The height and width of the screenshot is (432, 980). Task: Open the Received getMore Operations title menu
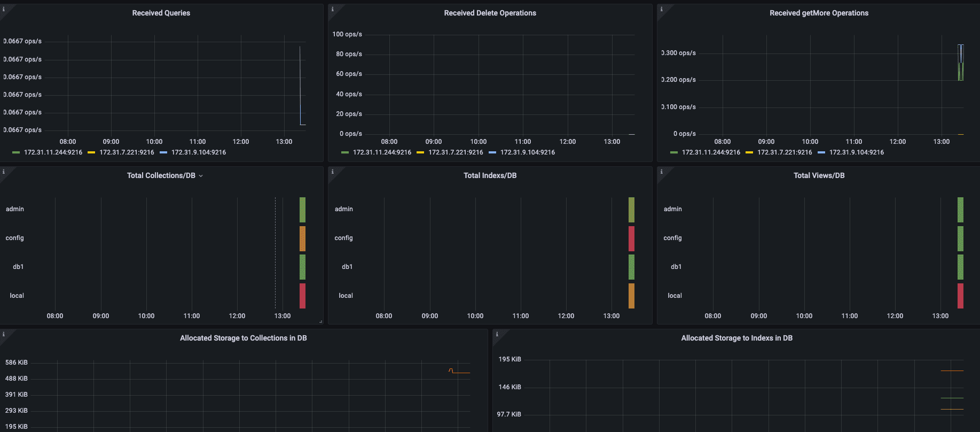pos(819,13)
